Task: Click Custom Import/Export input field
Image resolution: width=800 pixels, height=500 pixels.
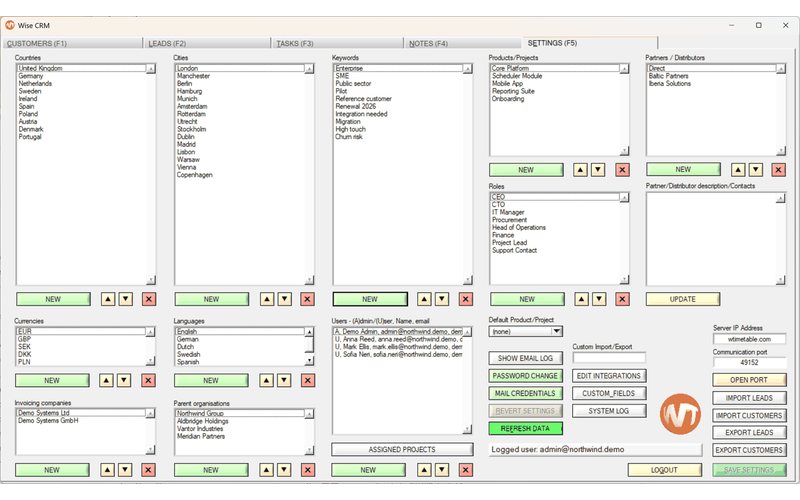Action: point(609,357)
